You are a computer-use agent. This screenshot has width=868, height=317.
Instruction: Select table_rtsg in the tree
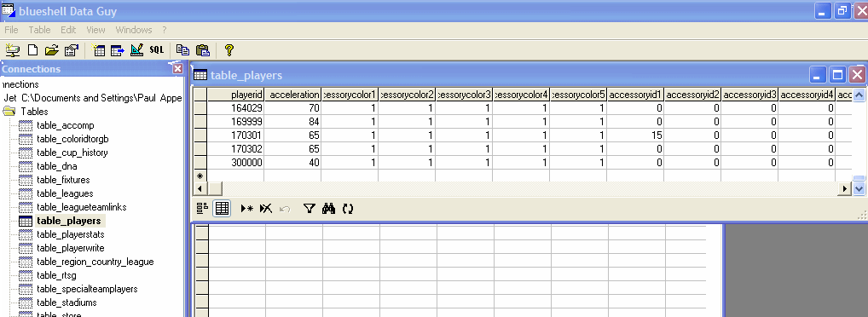point(56,275)
